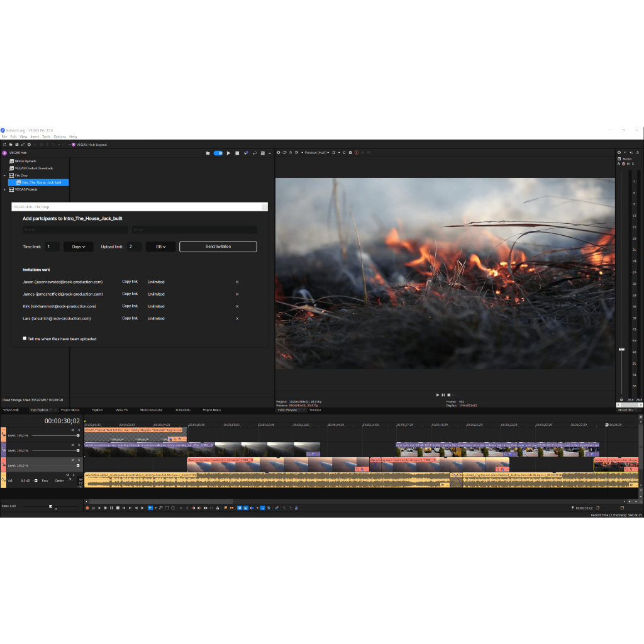
Task: Open Video Preview properties gear icon
Action: [x=278, y=152]
